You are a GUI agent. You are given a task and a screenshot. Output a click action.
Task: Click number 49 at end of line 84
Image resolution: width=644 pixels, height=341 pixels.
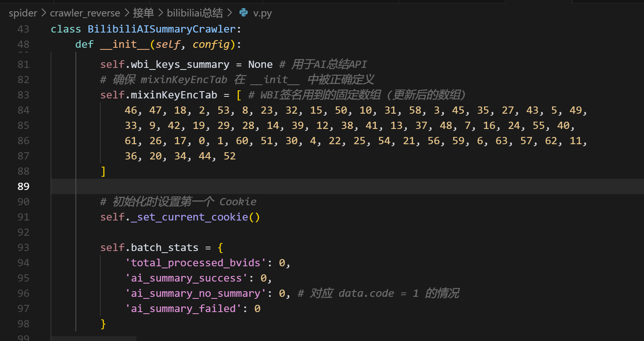tap(575, 110)
